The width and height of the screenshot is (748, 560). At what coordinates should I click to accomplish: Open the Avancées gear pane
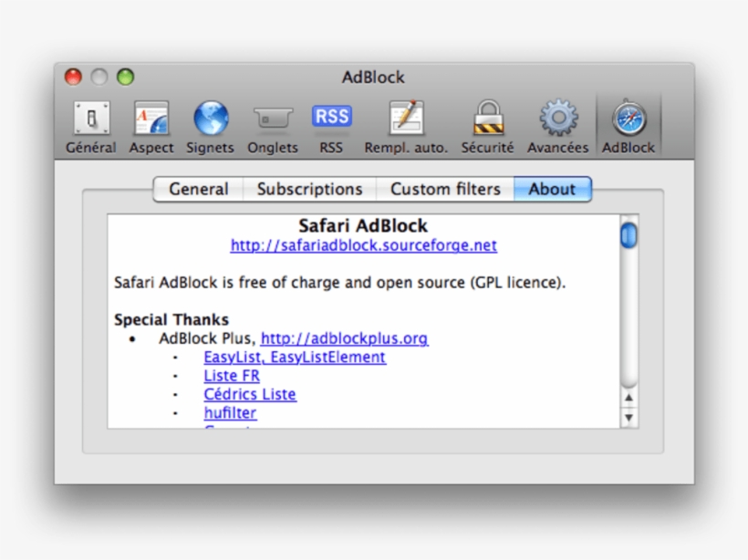pyautogui.click(x=557, y=127)
